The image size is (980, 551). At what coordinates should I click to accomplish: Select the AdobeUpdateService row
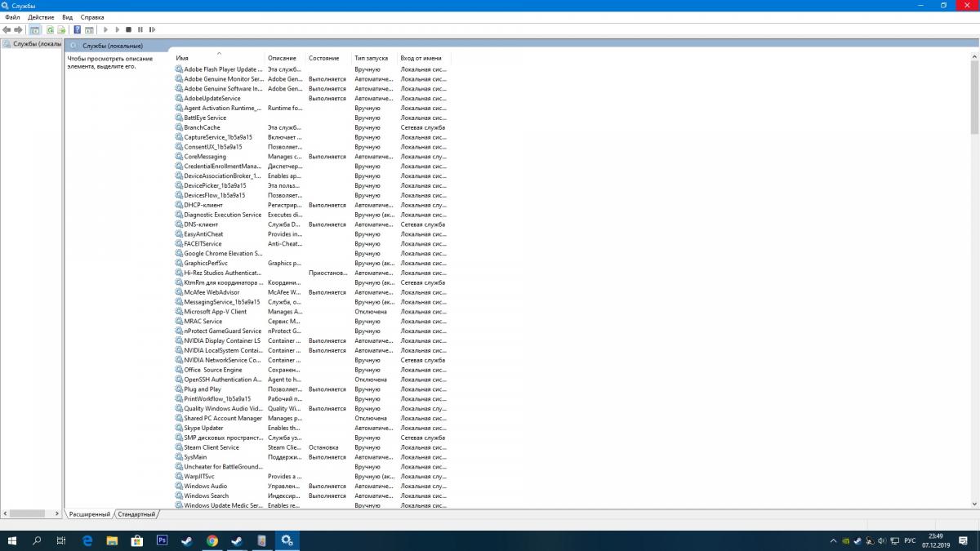point(312,98)
